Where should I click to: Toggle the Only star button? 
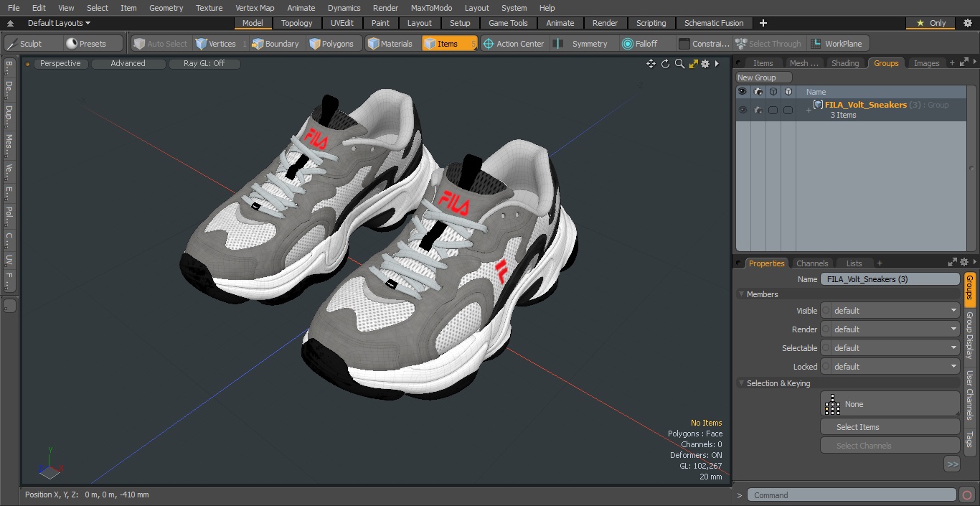pyautogui.click(x=930, y=23)
